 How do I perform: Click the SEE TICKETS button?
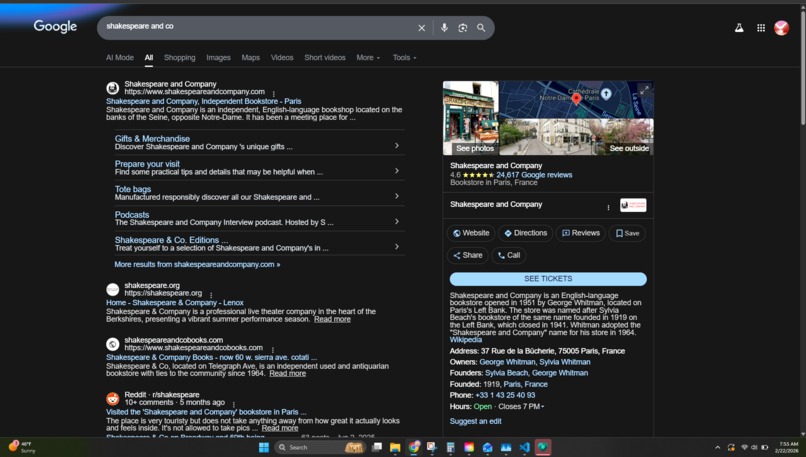point(548,279)
